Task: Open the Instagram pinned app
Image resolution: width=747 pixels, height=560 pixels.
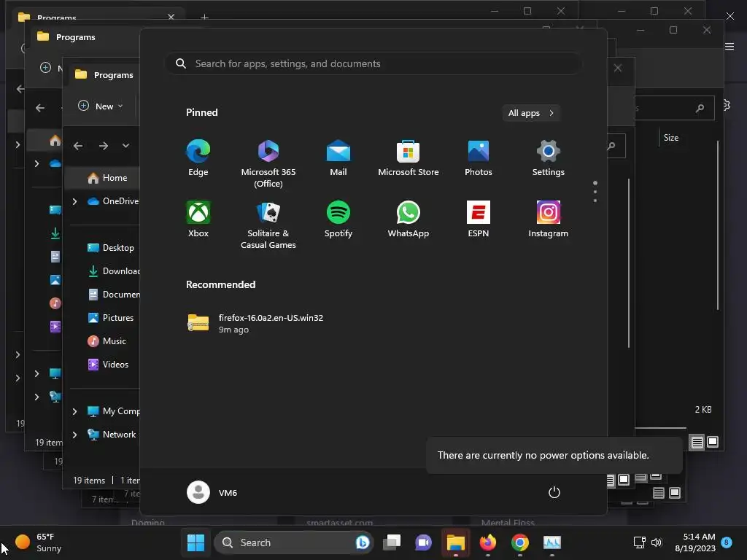Action: click(549, 219)
